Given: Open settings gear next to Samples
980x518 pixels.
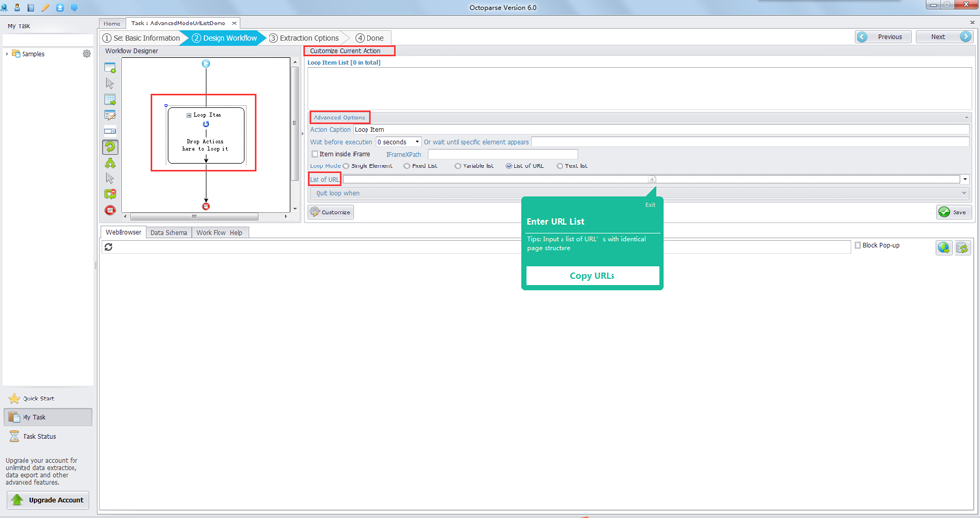Looking at the screenshot, I should point(86,54).
